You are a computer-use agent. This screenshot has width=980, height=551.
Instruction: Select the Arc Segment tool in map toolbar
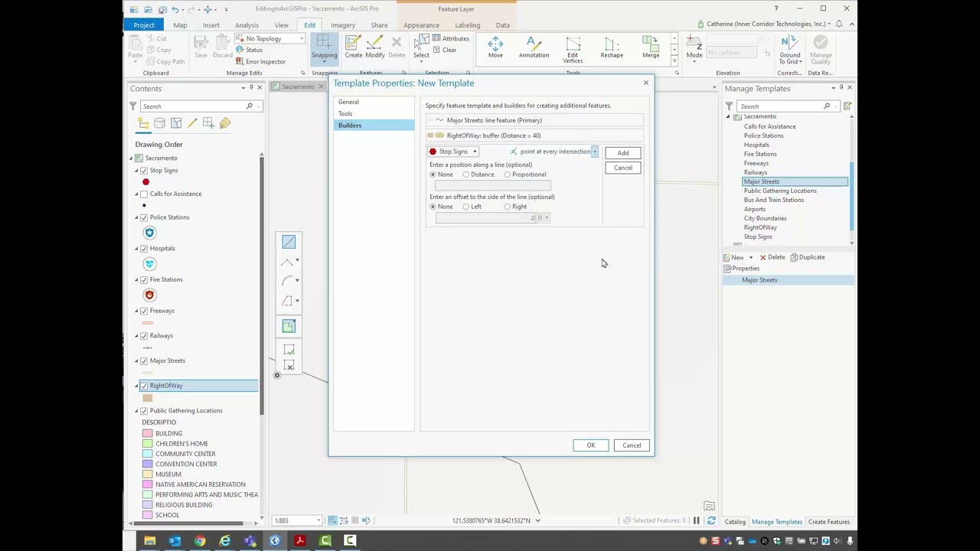tap(287, 282)
